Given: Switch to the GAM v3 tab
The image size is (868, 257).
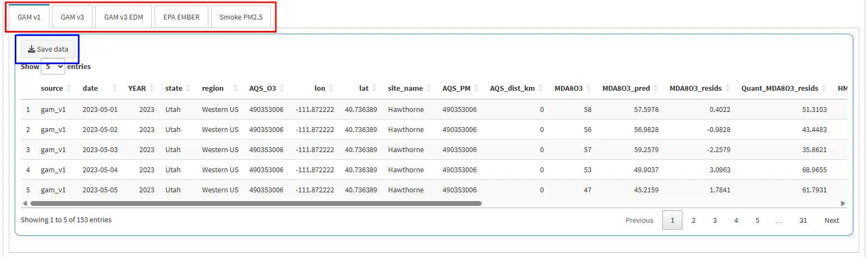Looking at the screenshot, I should [x=72, y=17].
